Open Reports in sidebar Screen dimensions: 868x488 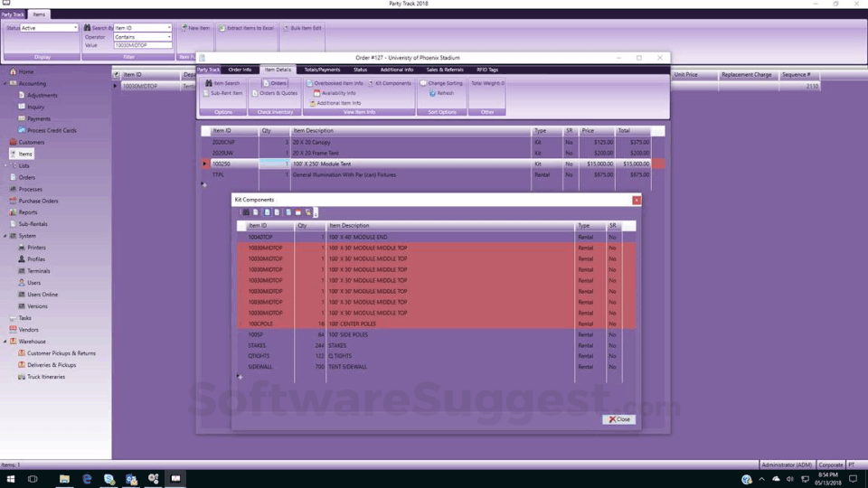click(24, 212)
